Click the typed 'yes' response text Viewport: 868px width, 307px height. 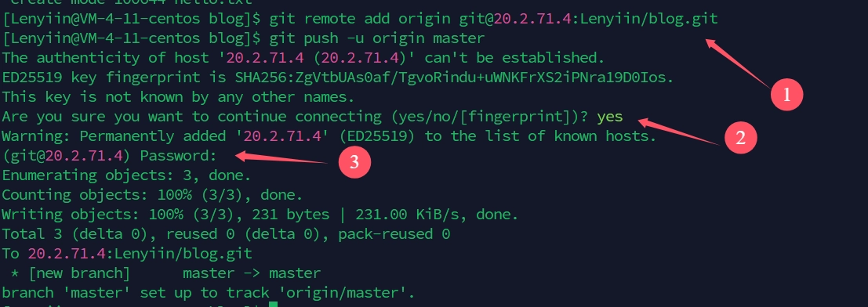(609, 117)
